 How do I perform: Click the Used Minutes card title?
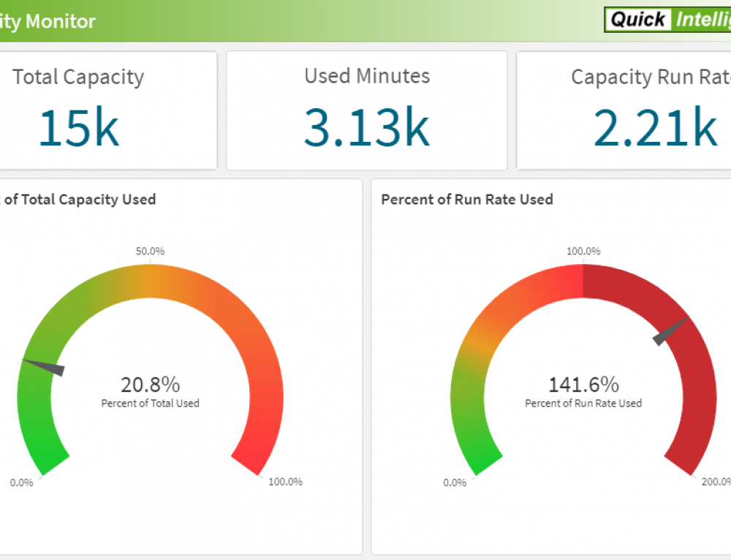(x=367, y=76)
